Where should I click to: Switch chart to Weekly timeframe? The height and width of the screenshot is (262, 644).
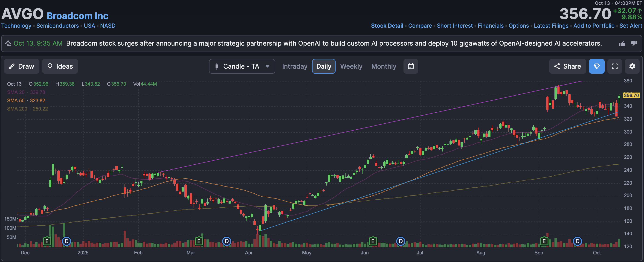[x=351, y=66]
